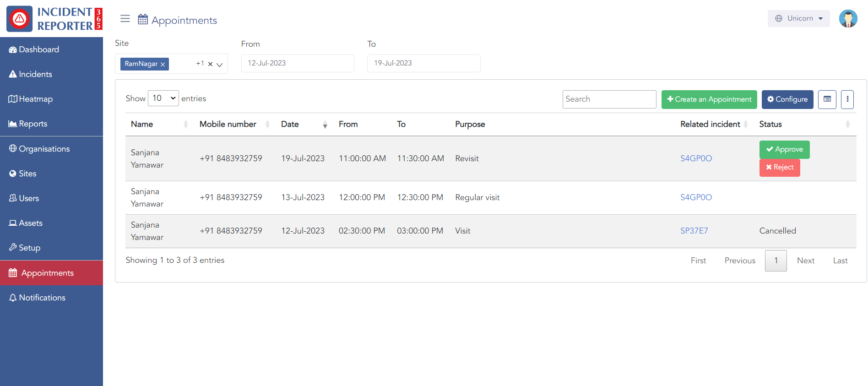
Task: Open the user profile avatar
Action: pyautogui.click(x=848, y=19)
